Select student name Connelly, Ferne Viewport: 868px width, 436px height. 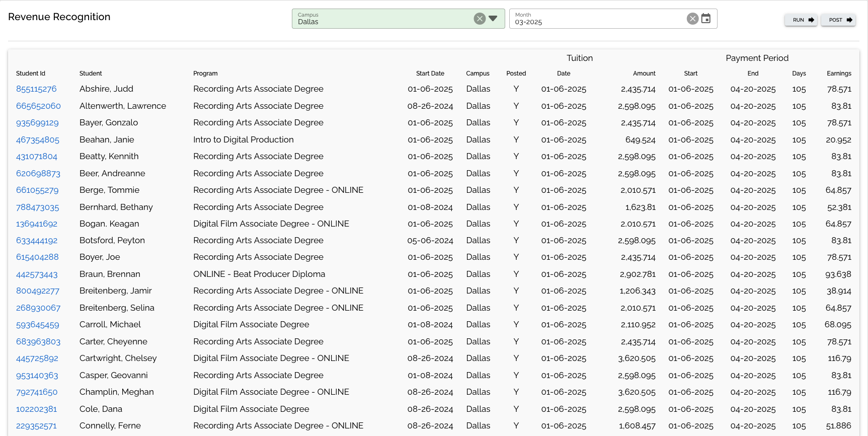[x=110, y=426]
